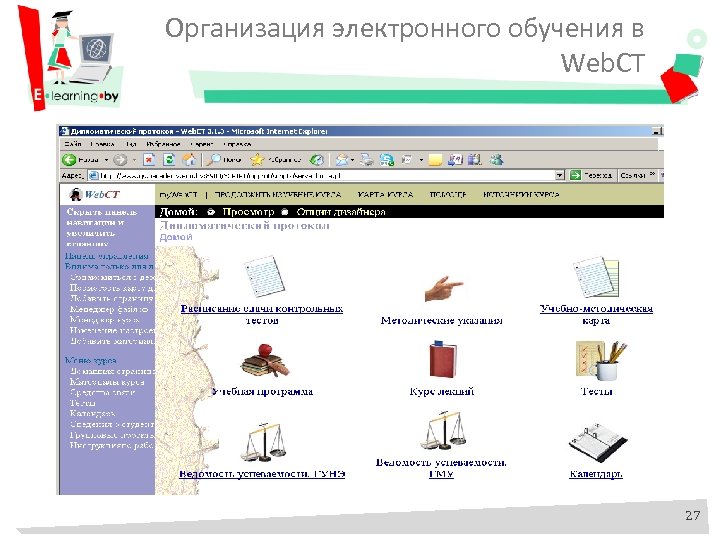Click Средства связи in sidebar course menu
This screenshot has height=540, width=720.
click(102, 393)
